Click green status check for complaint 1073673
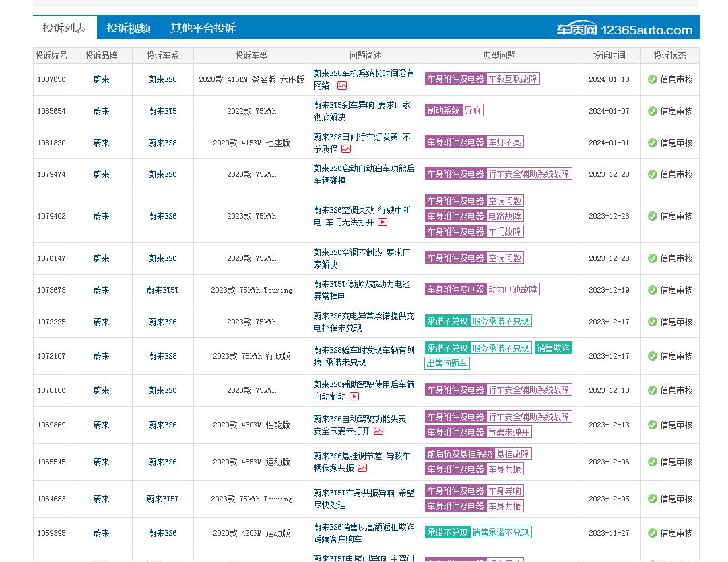Image resolution: width=728 pixels, height=562 pixels. 653,290
